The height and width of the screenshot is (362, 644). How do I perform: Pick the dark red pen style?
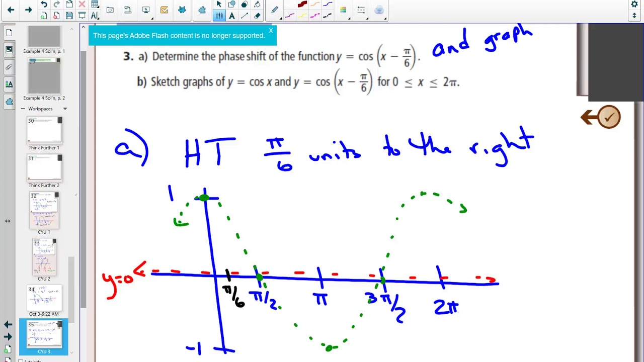(302, 5)
